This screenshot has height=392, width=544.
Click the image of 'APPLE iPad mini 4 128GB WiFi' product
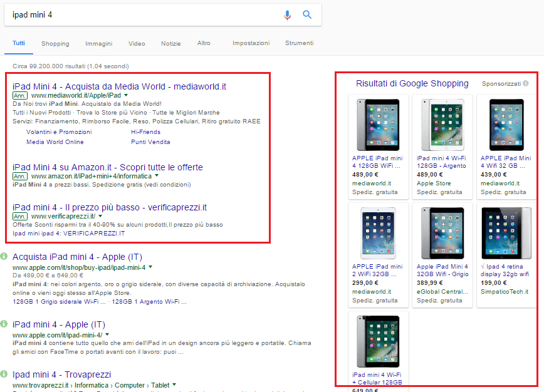click(378, 125)
